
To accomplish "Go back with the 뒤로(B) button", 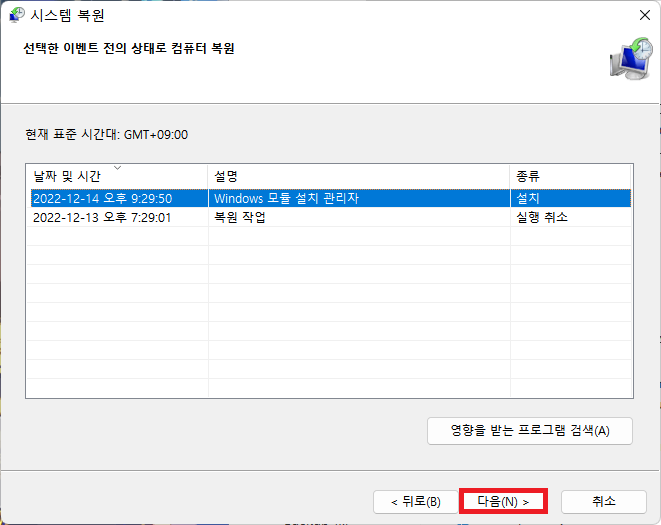I will coord(416,502).
